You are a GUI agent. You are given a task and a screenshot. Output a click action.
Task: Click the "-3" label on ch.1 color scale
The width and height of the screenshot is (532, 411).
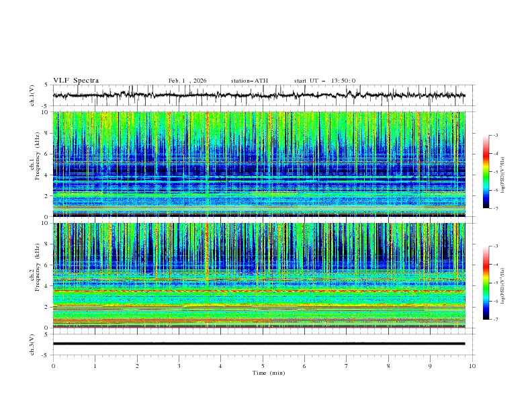(x=495, y=135)
